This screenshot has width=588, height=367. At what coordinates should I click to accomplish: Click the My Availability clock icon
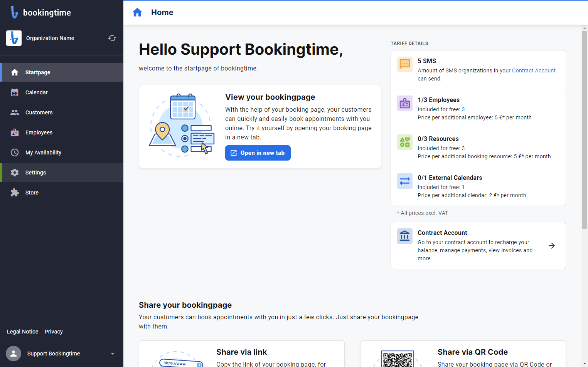(15, 152)
